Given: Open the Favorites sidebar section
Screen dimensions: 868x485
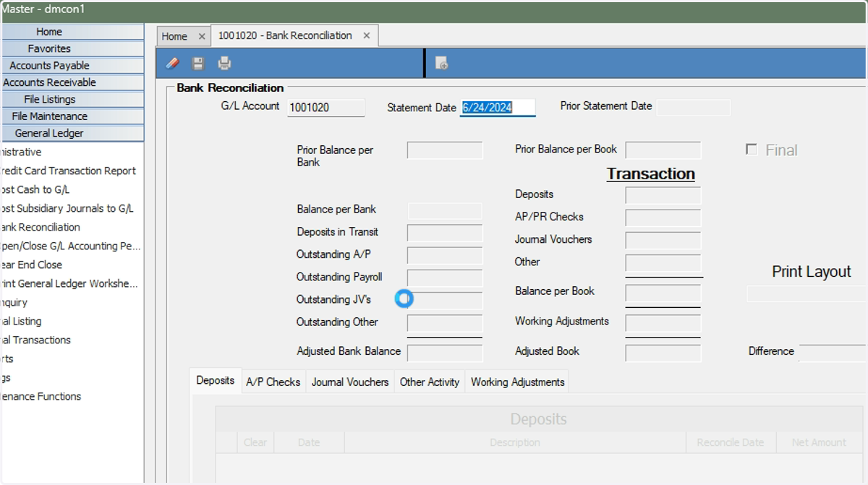Looking at the screenshot, I should 72,48.
